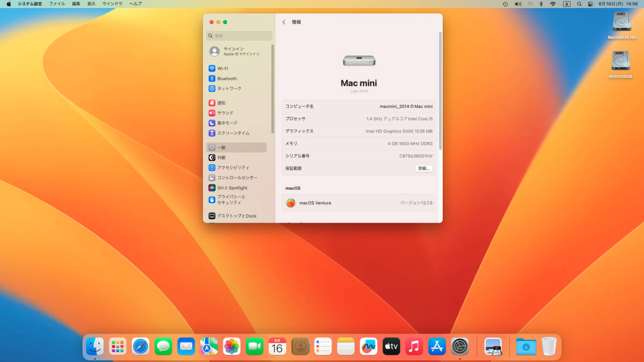Open Apple TV from the Dock
Viewport: 644px width, 362px height.
coord(391,346)
